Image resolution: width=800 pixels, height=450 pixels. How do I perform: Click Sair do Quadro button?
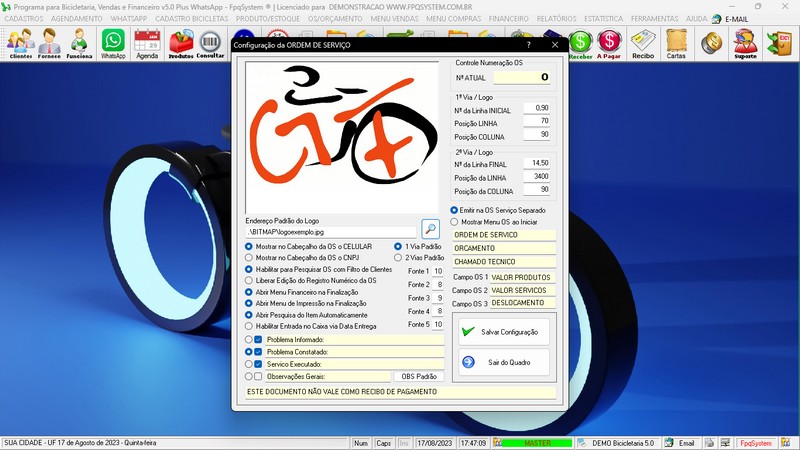(x=504, y=362)
